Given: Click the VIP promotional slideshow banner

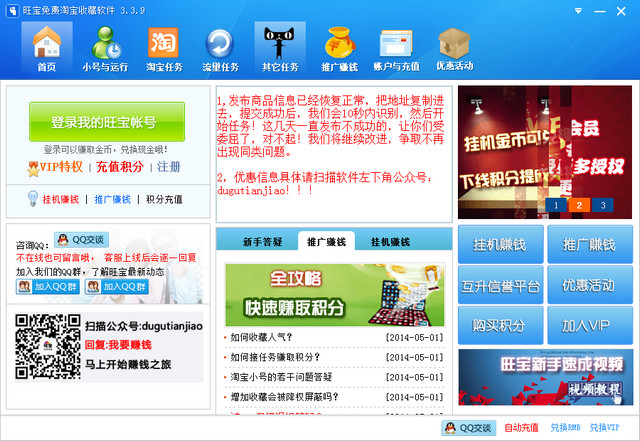Looking at the screenshot, I should tap(545, 152).
